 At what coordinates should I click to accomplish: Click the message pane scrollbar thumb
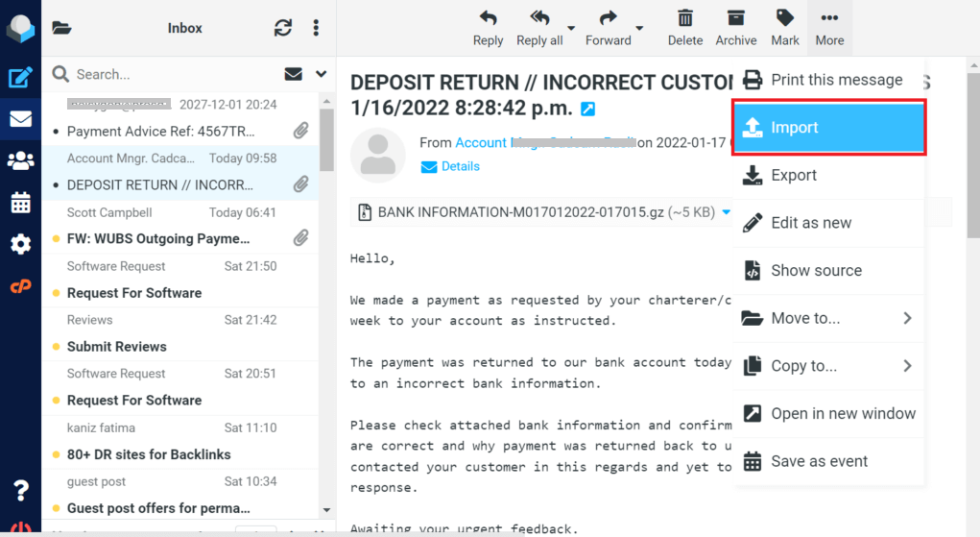coord(973,154)
